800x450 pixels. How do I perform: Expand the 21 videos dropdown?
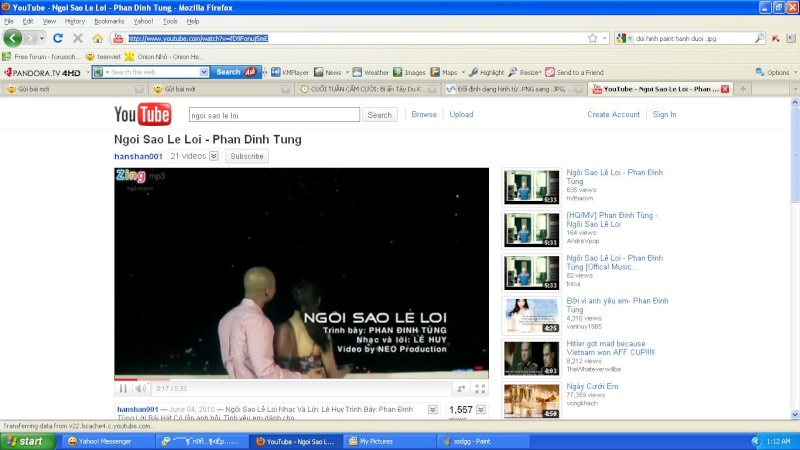214,156
